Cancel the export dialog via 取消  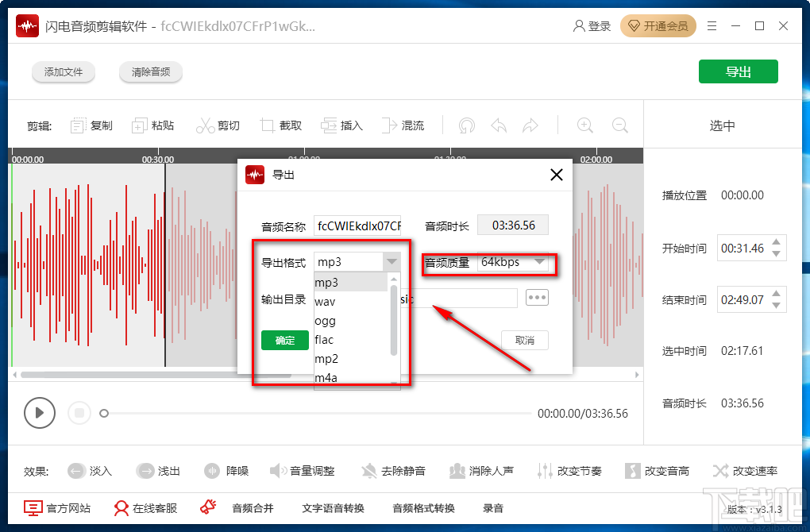(525, 340)
